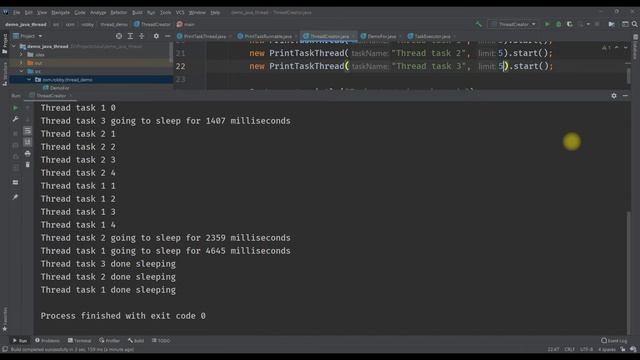640x360 pixels.
Task: Open Run panel settings gear
Action: click(614, 96)
